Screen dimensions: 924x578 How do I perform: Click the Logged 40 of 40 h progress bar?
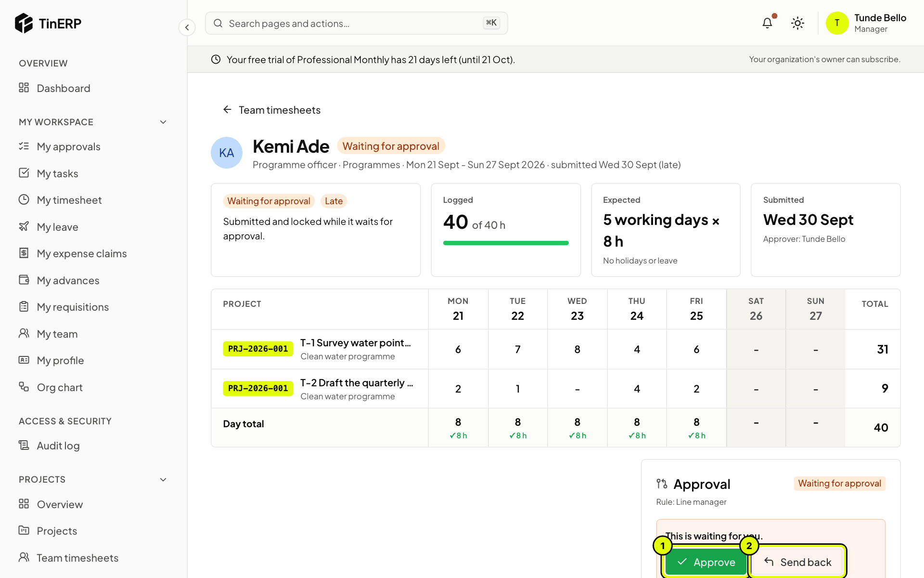coord(506,243)
